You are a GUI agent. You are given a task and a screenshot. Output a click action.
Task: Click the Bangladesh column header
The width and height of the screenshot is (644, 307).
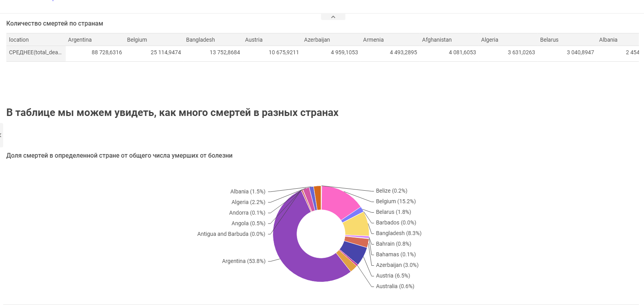tap(200, 40)
